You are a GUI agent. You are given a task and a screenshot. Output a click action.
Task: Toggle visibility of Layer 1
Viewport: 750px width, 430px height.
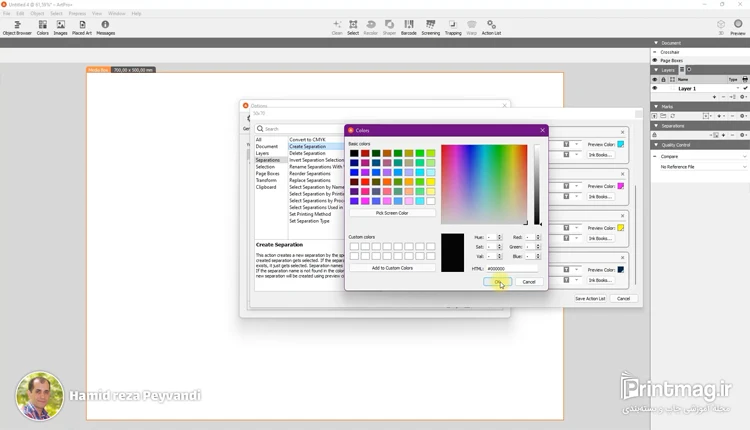tap(655, 88)
